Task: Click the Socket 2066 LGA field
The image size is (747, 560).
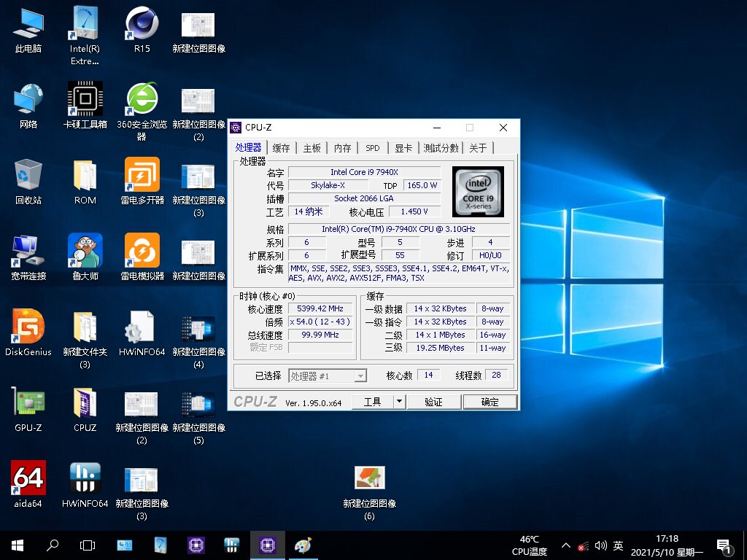Action: pos(365,198)
